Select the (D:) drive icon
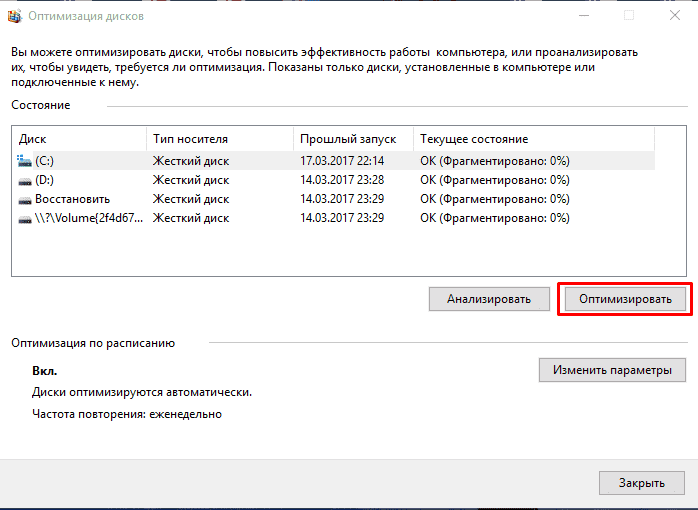698x510 pixels. tap(24, 180)
